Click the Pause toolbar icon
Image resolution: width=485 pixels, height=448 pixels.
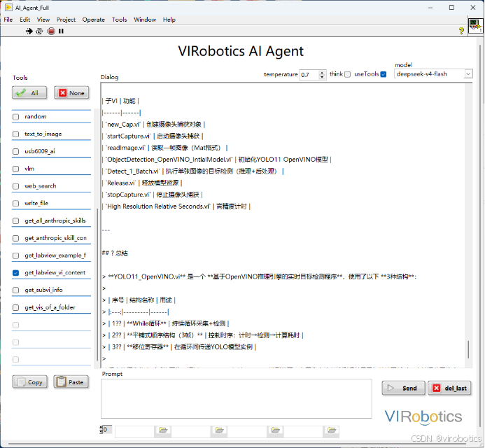[62, 31]
